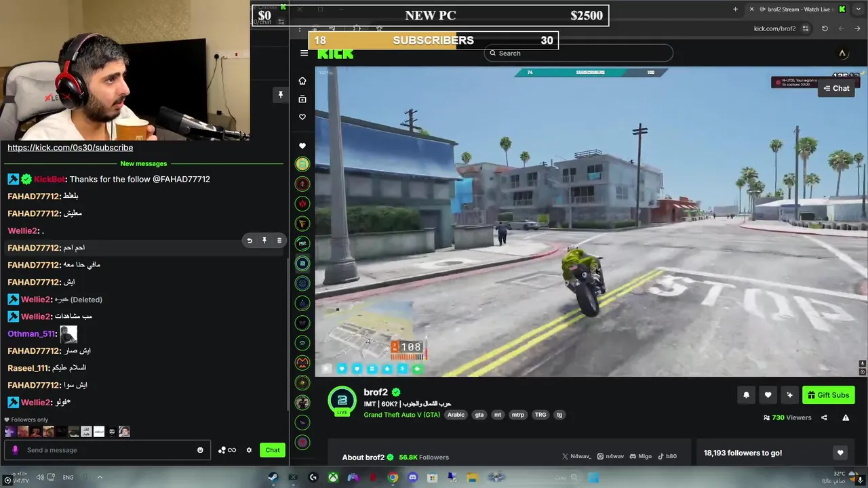Share the brof2 stream

pos(824,418)
